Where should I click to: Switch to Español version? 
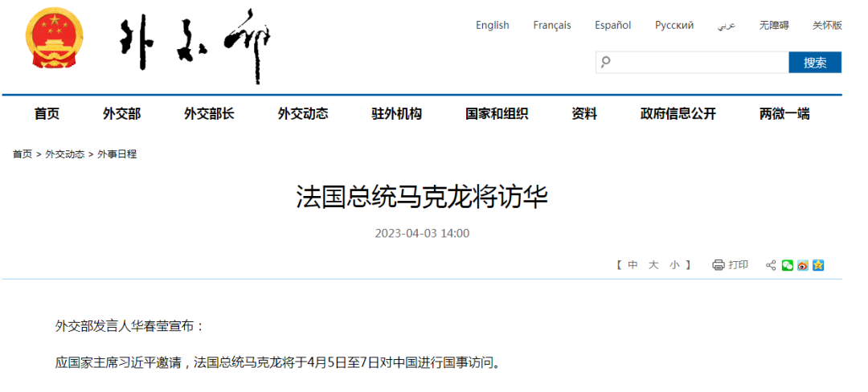[x=612, y=25]
